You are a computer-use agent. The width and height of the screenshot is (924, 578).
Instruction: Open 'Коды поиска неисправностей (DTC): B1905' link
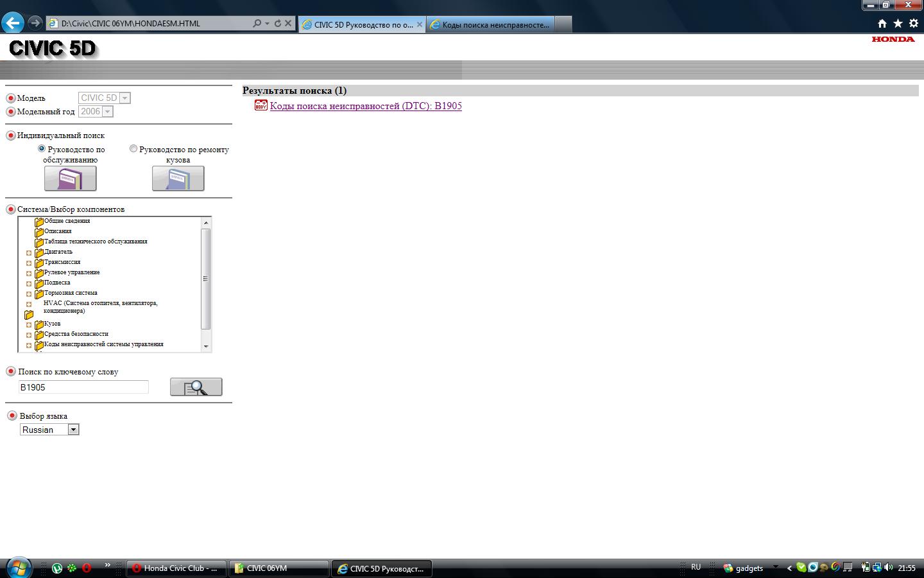pos(366,106)
